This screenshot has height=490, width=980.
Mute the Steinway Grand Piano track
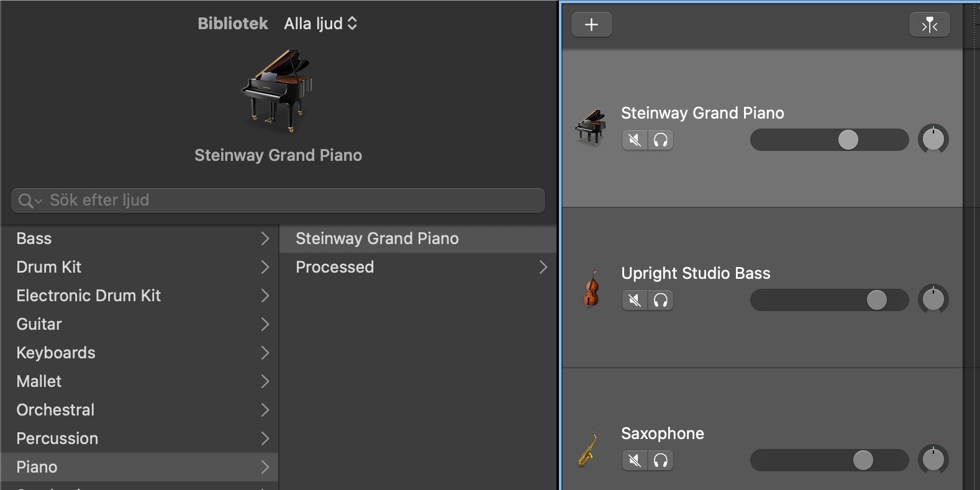point(635,140)
